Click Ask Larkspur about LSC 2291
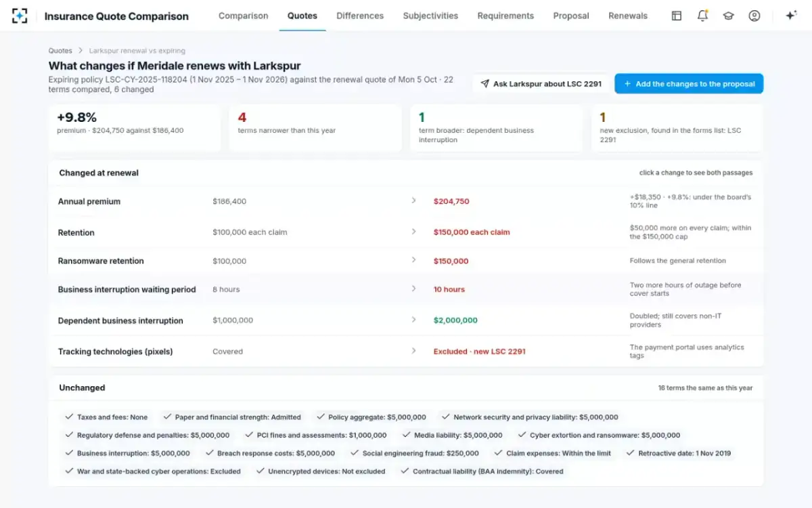The image size is (812, 508). point(541,84)
